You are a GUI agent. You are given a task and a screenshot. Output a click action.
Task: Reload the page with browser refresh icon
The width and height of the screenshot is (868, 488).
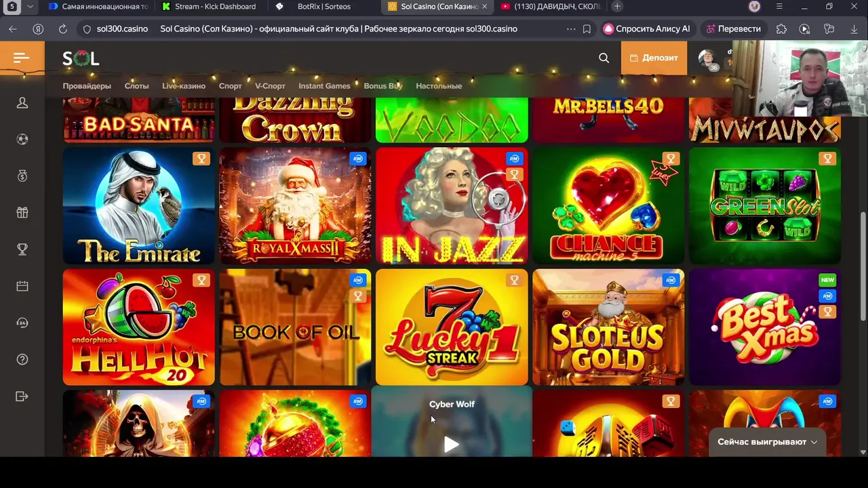click(x=62, y=29)
